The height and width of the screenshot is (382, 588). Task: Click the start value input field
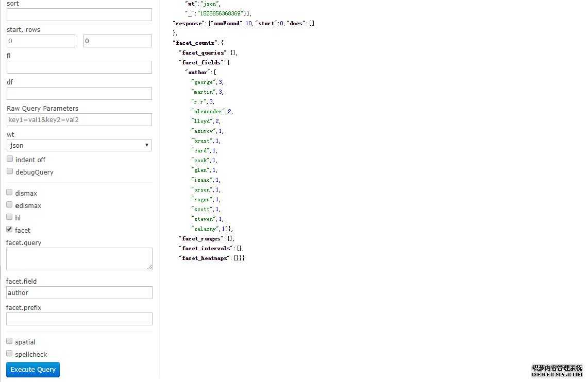point(41,41)
